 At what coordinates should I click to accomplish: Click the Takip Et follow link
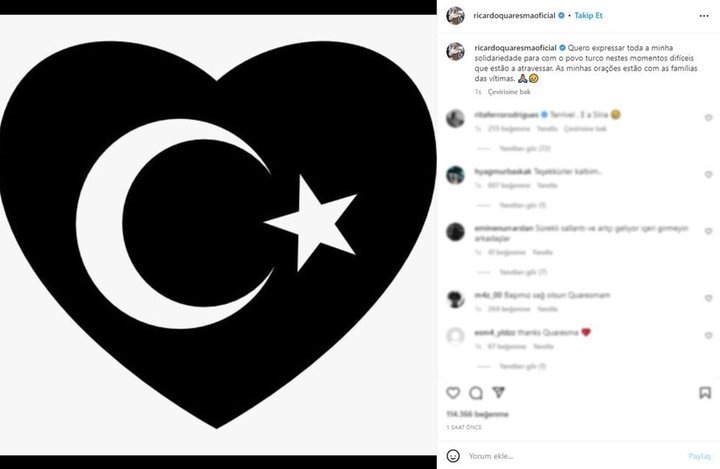point(588,16)
